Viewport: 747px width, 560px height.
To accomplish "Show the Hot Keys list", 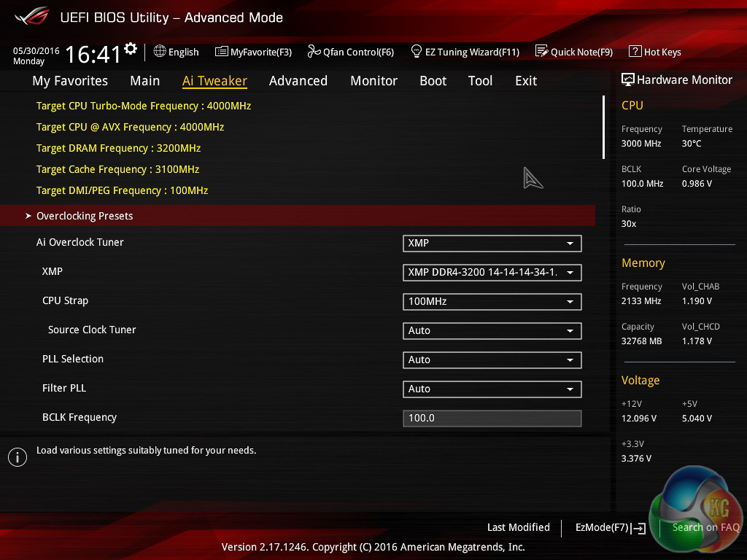I will click(655, 52).
